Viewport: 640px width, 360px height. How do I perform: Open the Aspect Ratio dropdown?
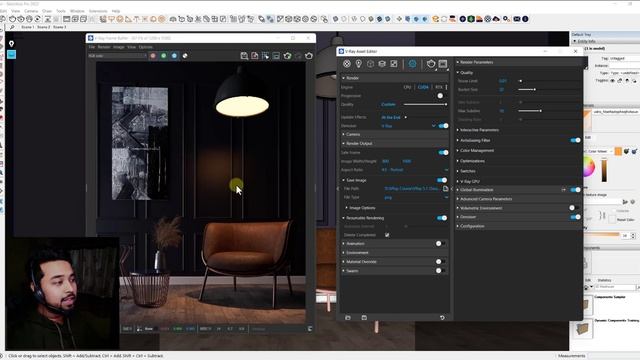click(415, 170)
